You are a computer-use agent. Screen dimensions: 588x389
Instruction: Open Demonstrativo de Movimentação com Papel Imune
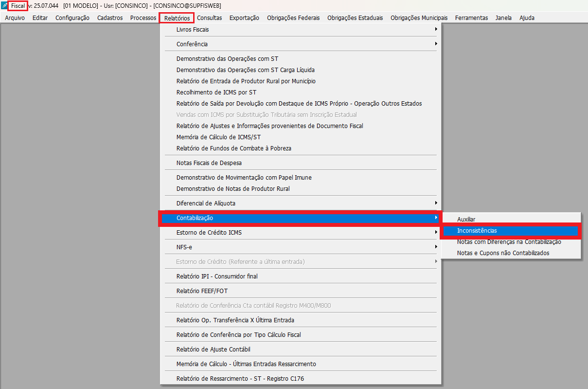click(x=301, y=178)
